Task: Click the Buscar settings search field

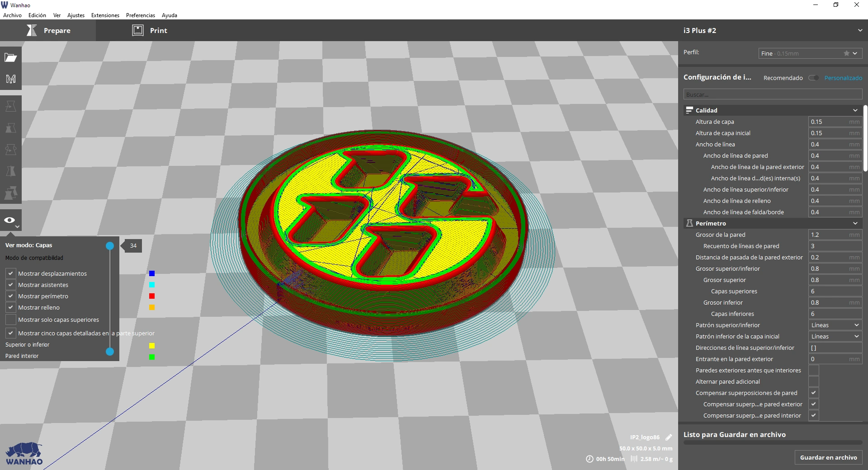Action: pos(773,94)
